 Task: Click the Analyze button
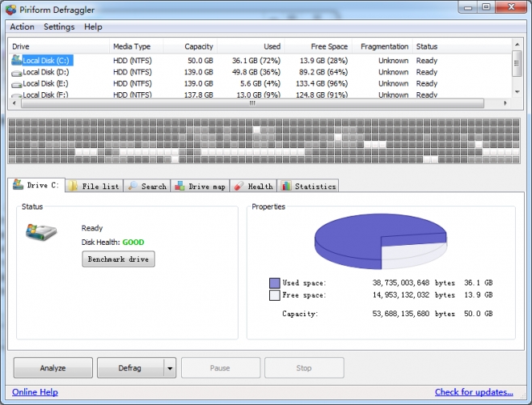(x=53, y=368)
